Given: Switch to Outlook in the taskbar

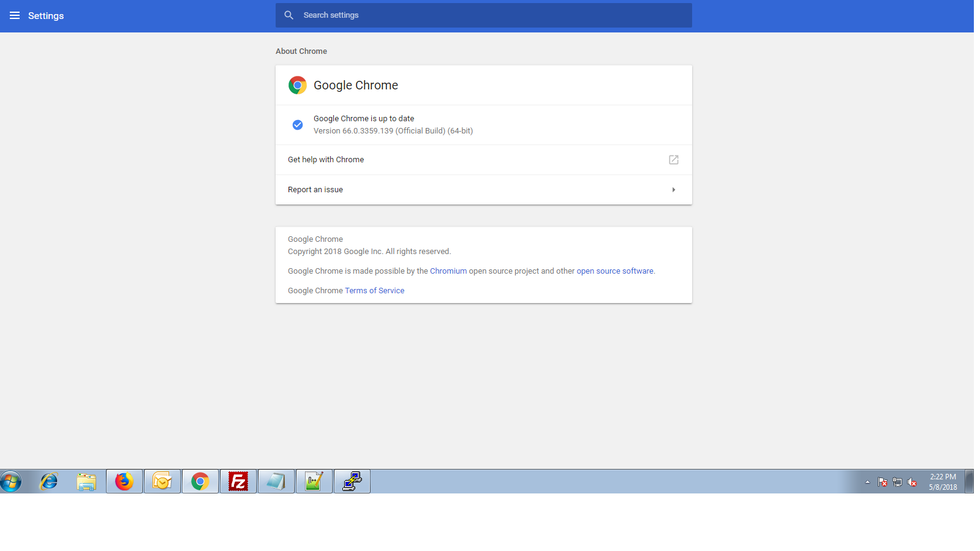Looking at the screenshot, I should [x=162, y=482].
